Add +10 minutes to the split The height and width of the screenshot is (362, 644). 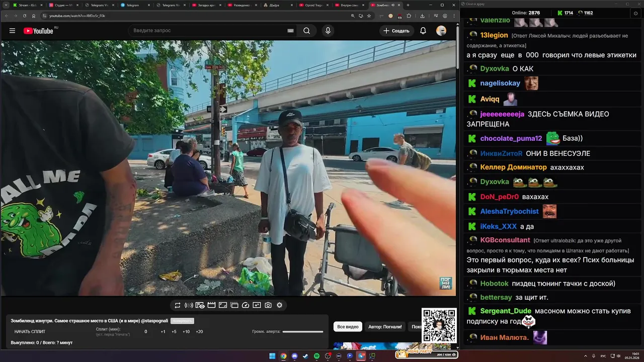pos(186,332)
